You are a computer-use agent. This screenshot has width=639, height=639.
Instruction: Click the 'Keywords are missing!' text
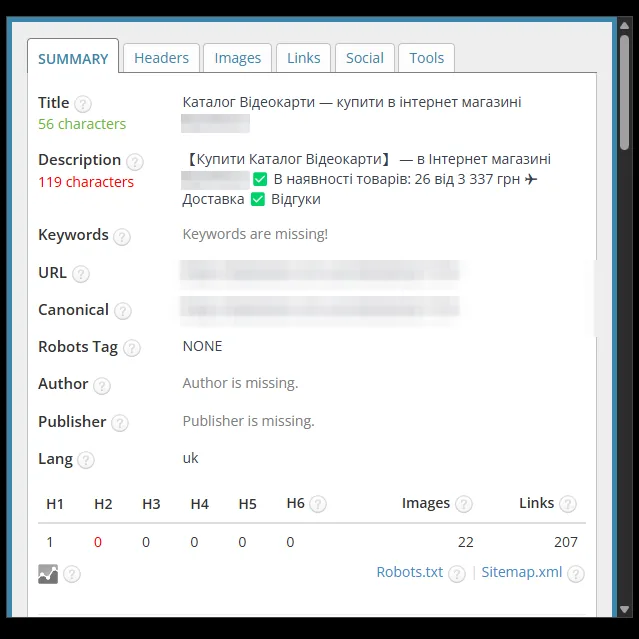tap(255, 234)
